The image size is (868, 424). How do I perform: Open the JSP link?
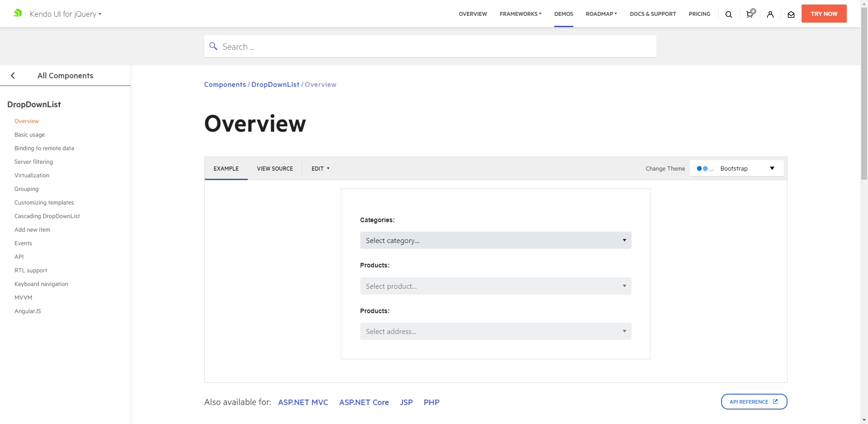(x=406, y=402)
